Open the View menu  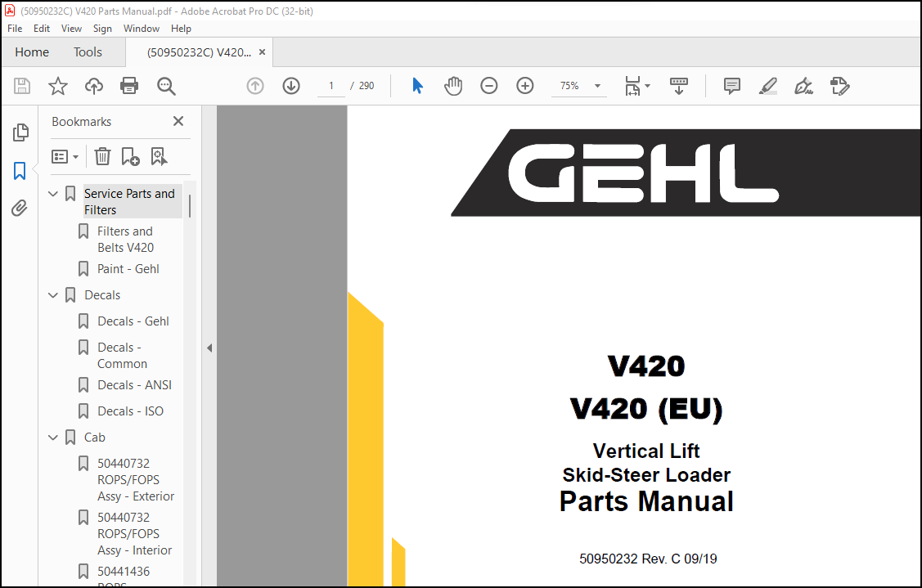[71, 29]
